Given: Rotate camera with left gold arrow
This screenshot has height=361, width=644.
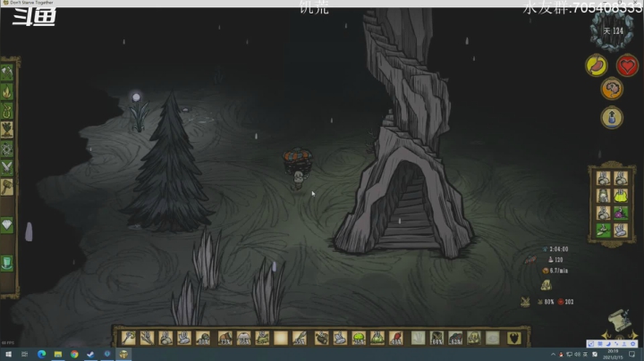Looking at the screenshot, I should [x=606, y=335].
